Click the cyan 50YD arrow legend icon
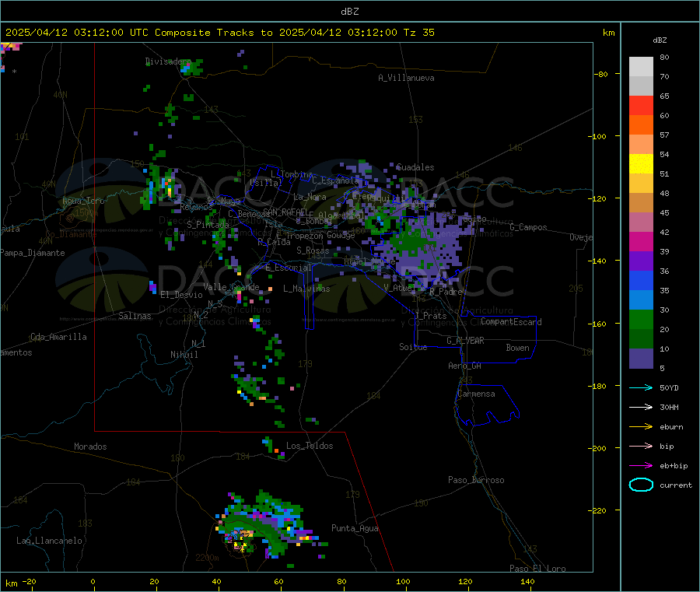This screenshot has height=592, width=700. pos(641,387)
